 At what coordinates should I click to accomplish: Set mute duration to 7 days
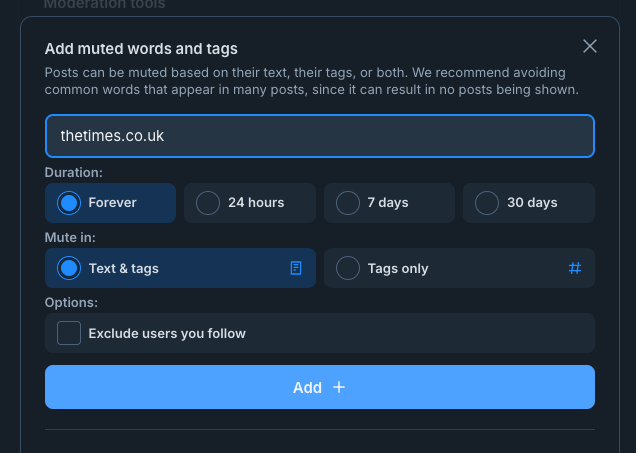[x=348, y=203]
